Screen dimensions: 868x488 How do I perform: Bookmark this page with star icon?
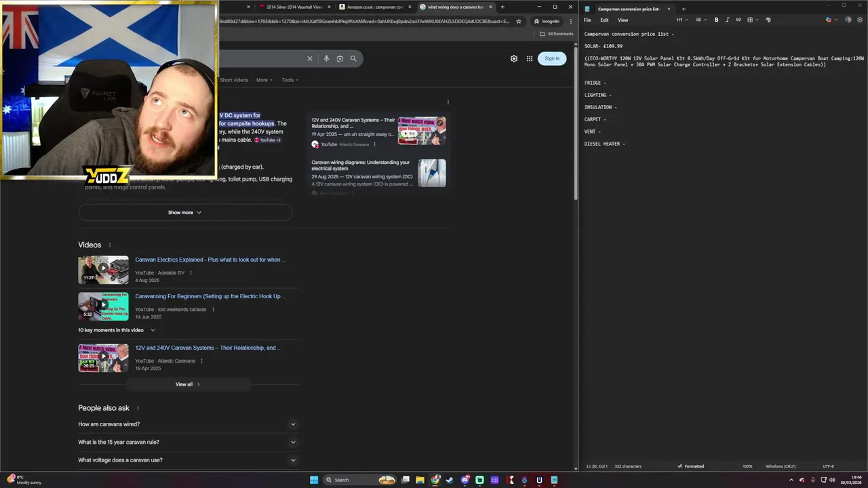click(x=519, y=21)
